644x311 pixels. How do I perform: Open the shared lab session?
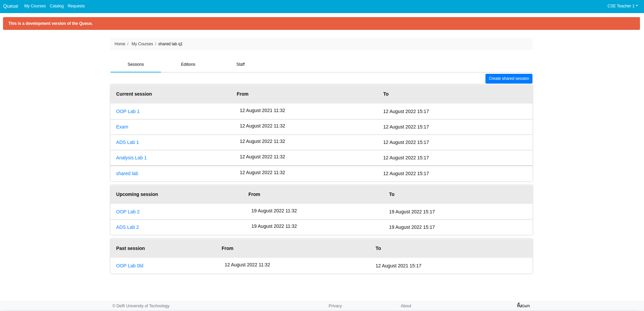pos(127,173)
